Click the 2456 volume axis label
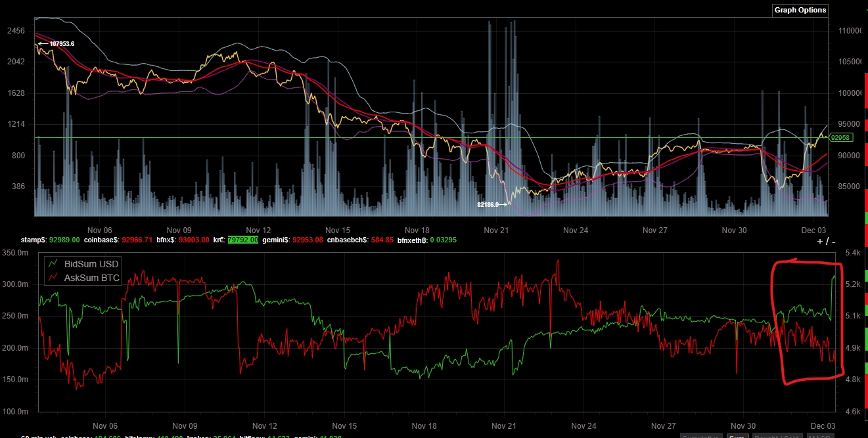 coord(16,31)
